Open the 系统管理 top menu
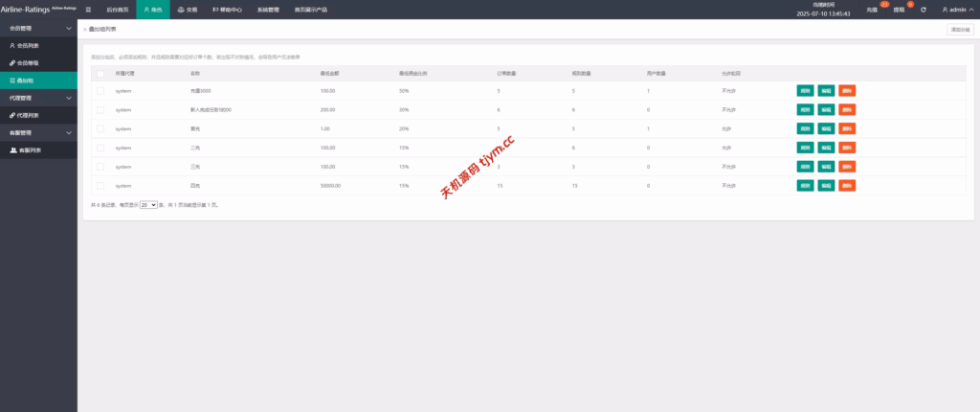 pyautogui.click(x=269, y=10)
